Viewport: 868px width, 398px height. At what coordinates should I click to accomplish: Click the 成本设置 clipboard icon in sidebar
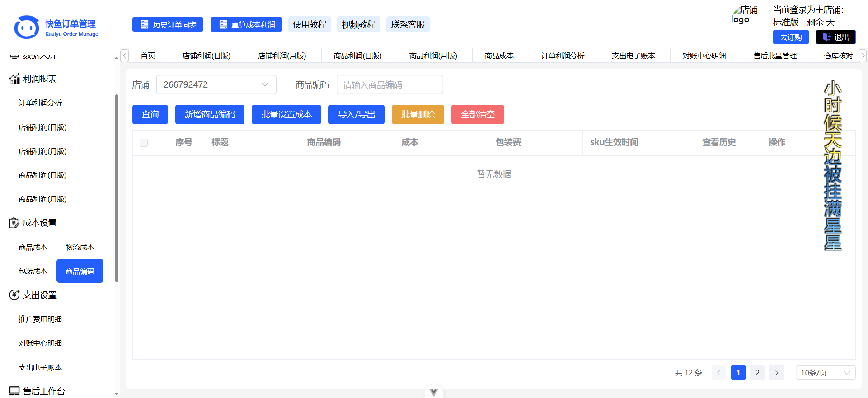point(14,223)
